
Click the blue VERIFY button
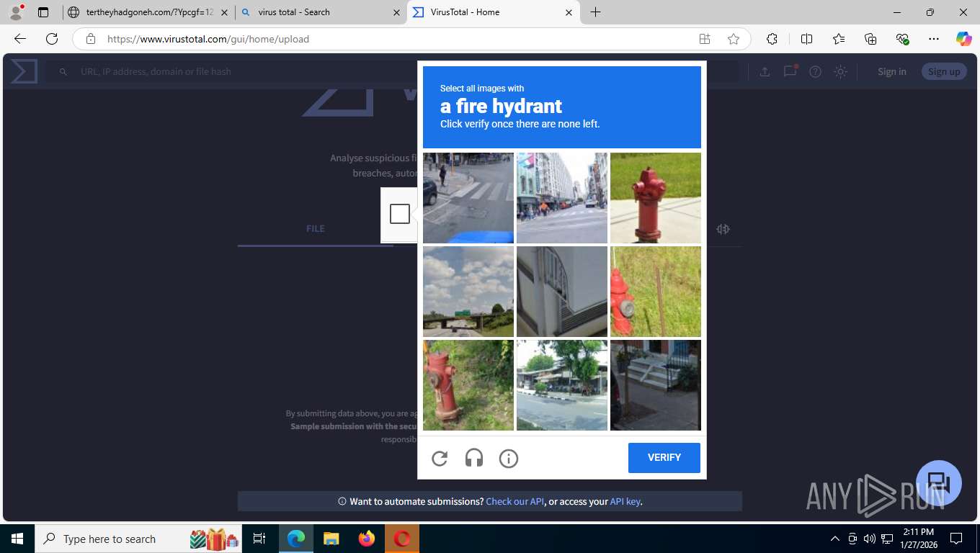[664, 458]
